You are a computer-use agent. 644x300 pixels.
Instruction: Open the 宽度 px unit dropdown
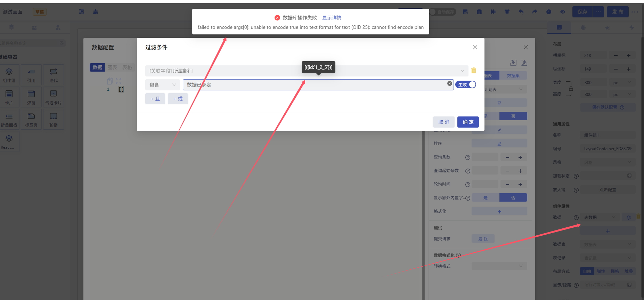coord(622,83)
